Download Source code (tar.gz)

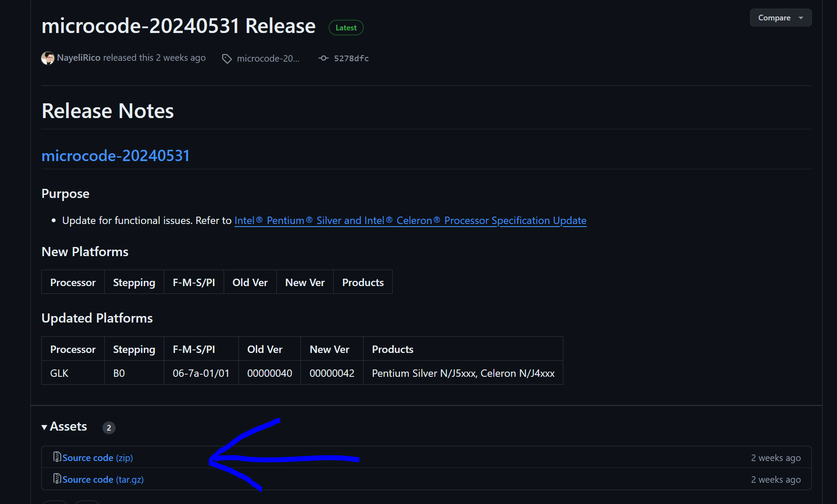[103, 480]
